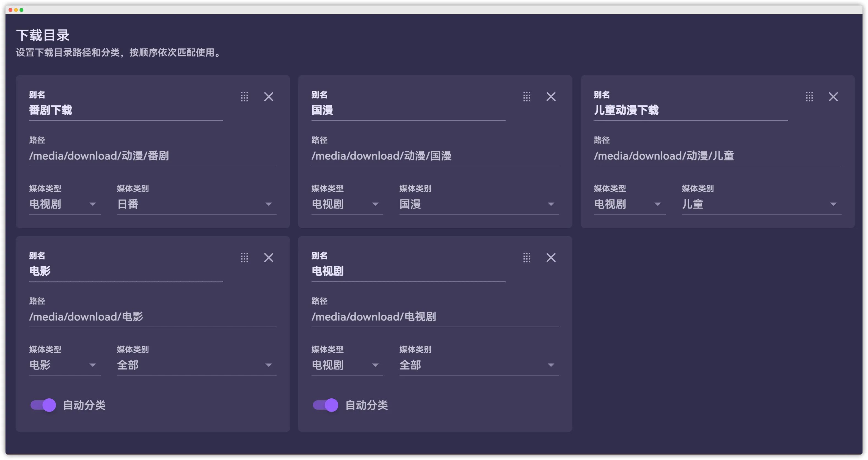Remove the 儿童动漫下载 directory card

[x=833, y=97]
